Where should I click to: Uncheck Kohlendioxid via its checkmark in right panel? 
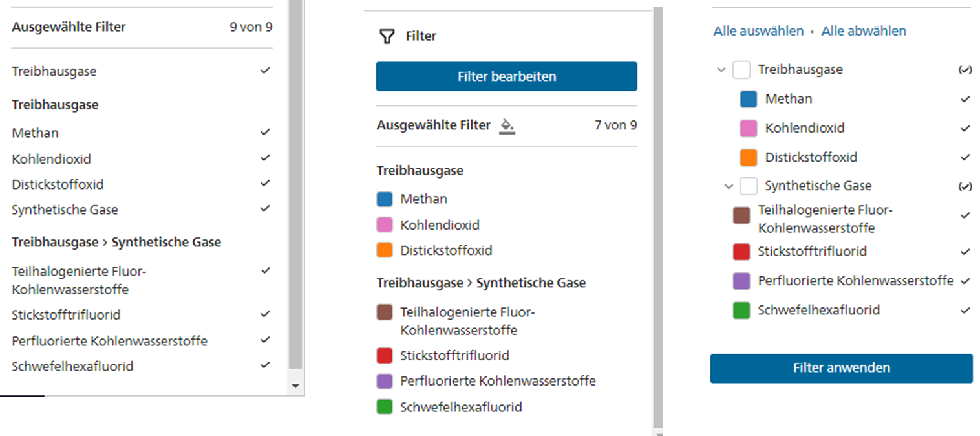click(x=964, y=127)
